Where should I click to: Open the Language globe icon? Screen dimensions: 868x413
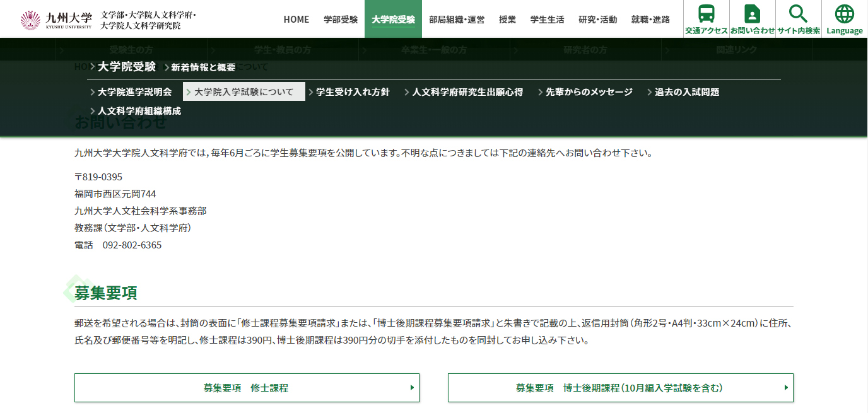click(844, 14)
